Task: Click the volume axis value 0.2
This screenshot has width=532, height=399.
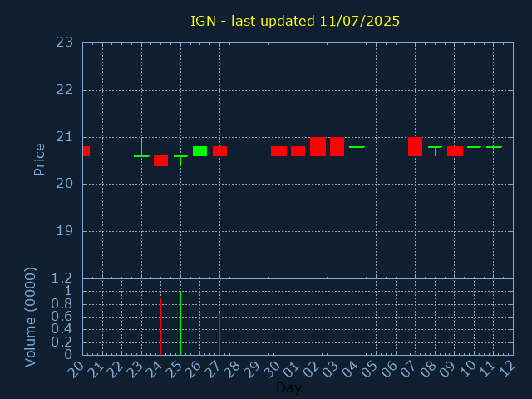Action: 62,342
